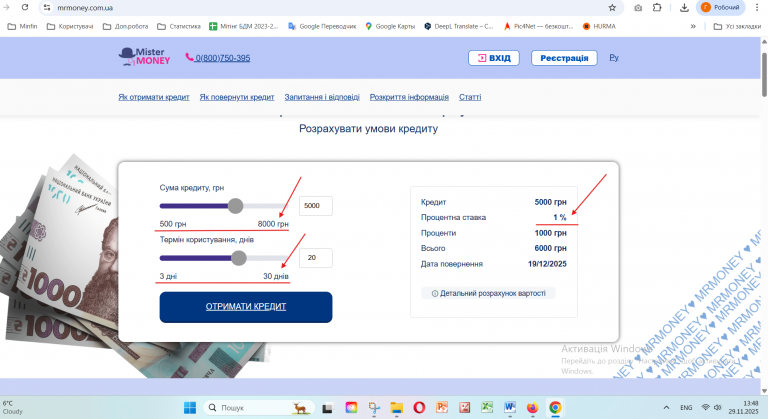This screenshot has width=768, height=419.
Task: Click the forward navigation arrow
Action: pos(6,7)
